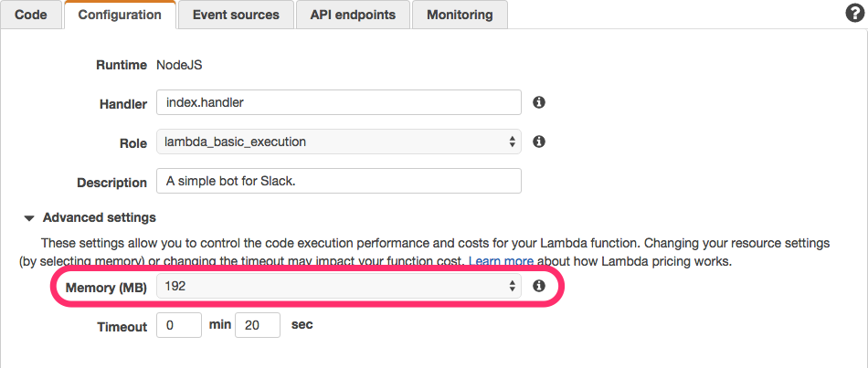
Task: Click the info icon beside Role dropdown
Action: 539,142
